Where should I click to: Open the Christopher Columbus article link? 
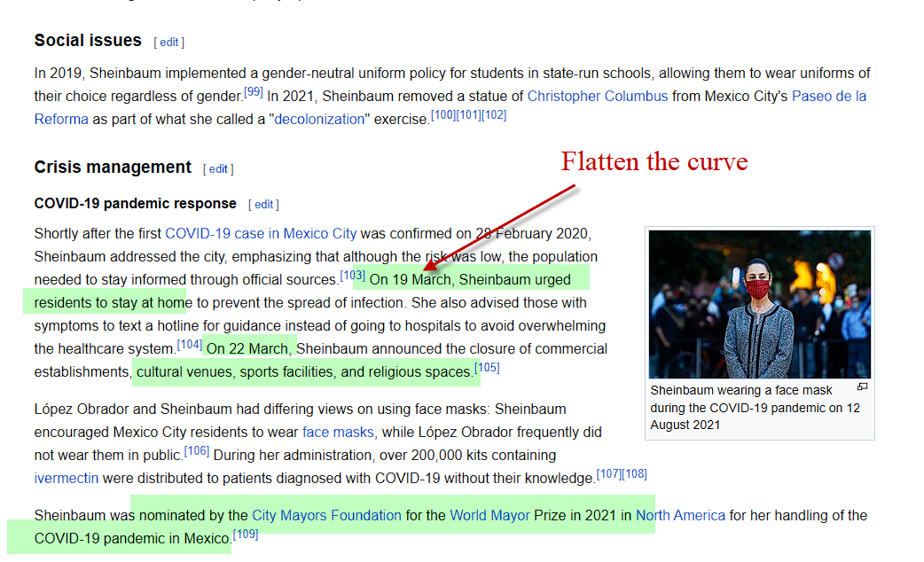click(597, 96)
